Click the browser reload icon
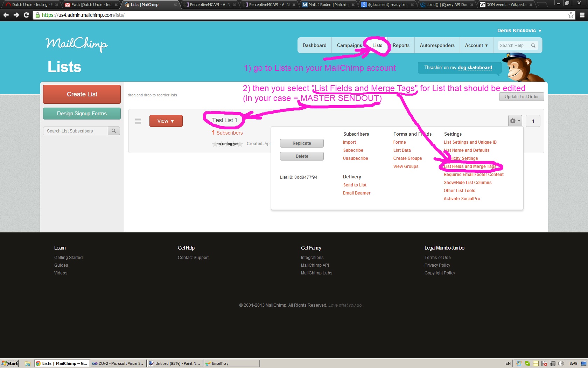The height and width of the screenshot is (368, 588). 26,15
